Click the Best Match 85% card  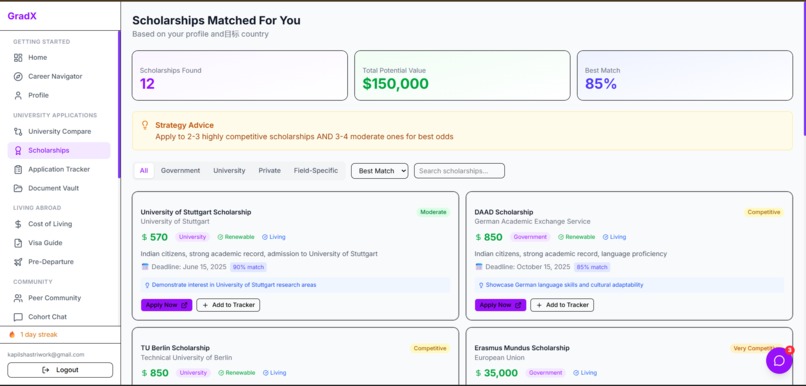click(685, 76)
